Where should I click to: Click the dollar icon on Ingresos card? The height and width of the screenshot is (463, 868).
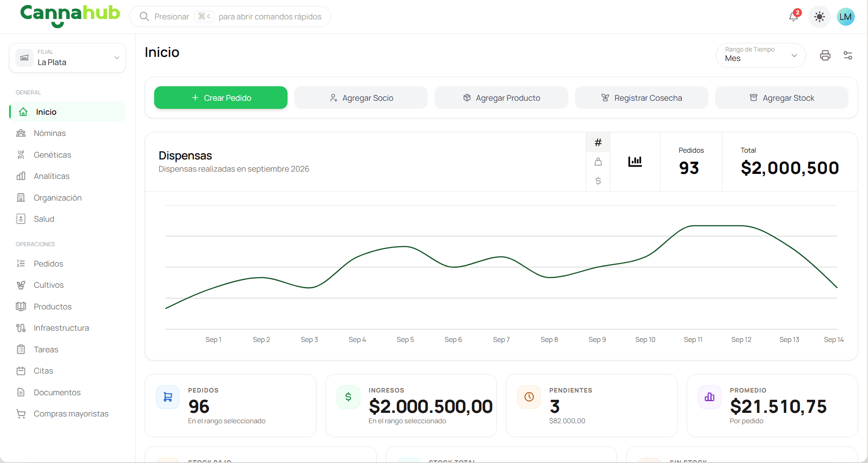coord(348,397)
